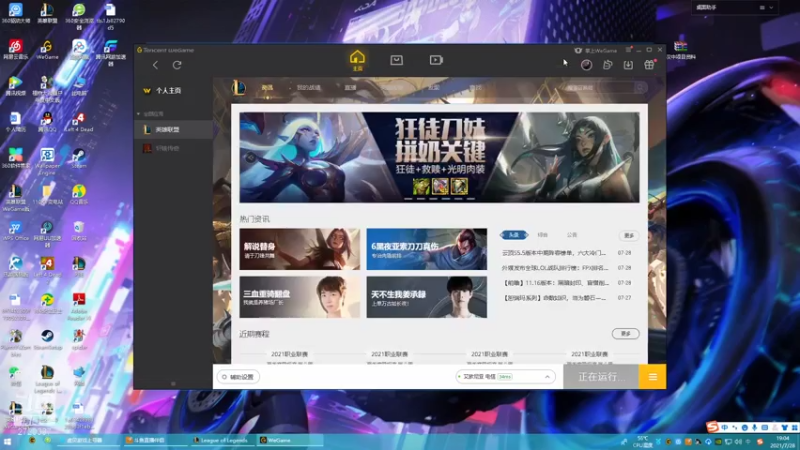
Task: Click the League of Legends logo icon
Action: [238, 88]
